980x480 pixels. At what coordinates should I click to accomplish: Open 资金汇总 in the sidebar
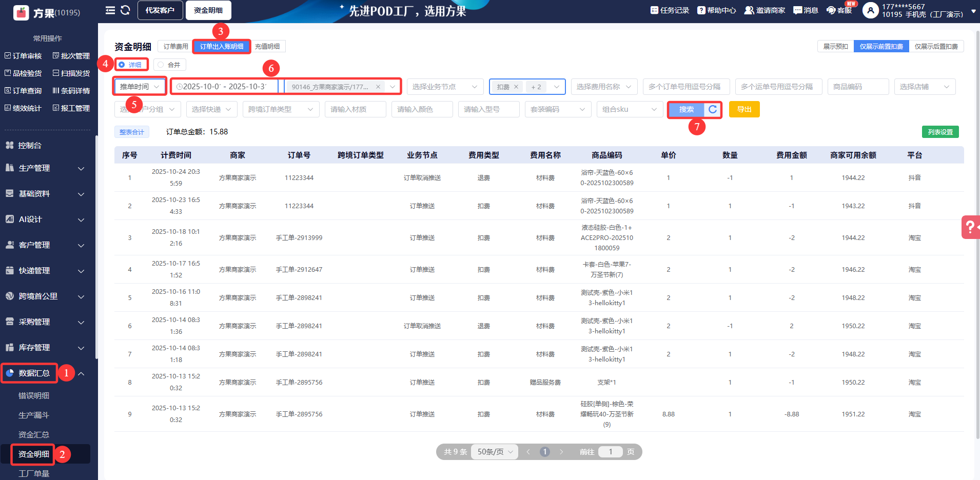34,435
